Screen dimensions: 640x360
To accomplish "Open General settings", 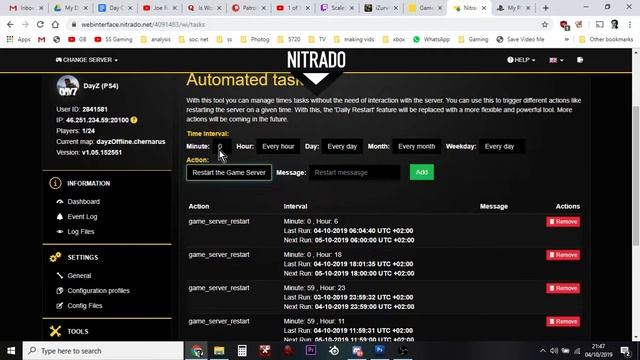I will pos(79,276).
